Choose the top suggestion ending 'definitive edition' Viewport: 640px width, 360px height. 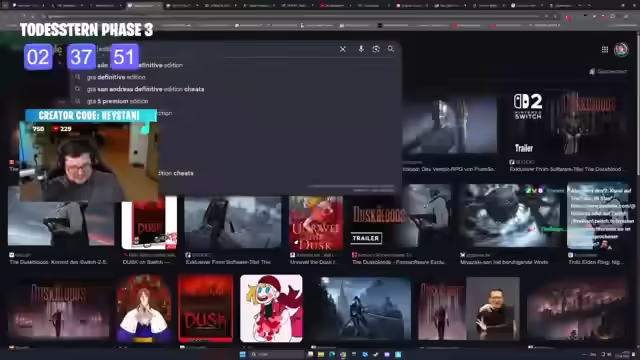(x=139, y=65)
